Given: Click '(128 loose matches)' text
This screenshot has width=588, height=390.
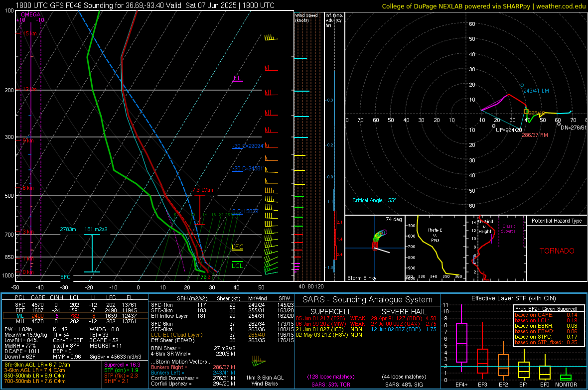Looking at the screenshot, I should coord(331,377).
